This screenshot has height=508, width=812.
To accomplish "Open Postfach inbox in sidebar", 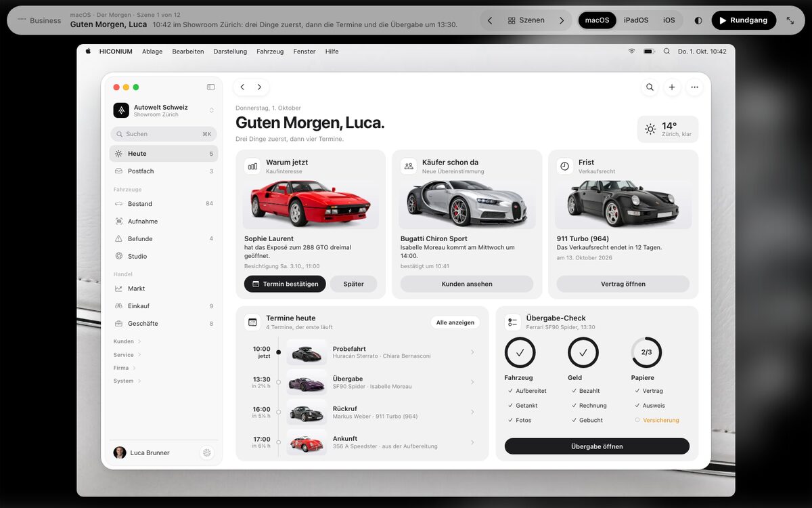I will (x=164, y=171).
